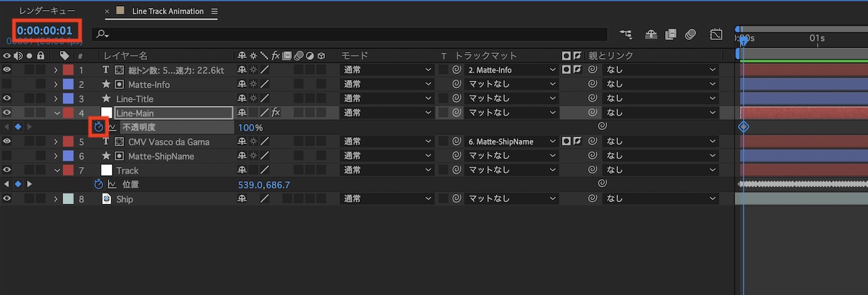This screenshot has width=868, height=295.
Task: Expand the CMV Vasco da Gama layer
Action: [57, 142]
